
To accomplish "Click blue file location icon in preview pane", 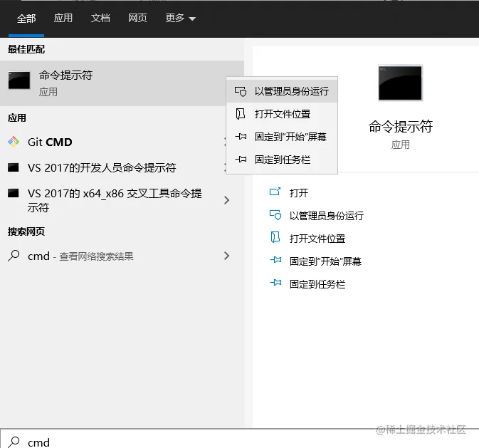I will click(x=275, y=237).
